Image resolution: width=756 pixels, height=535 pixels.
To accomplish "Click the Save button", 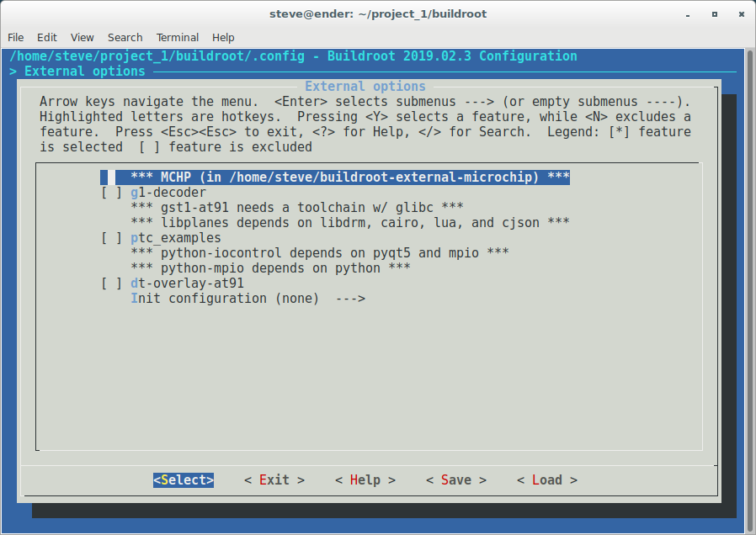I will tap(455, 479).
